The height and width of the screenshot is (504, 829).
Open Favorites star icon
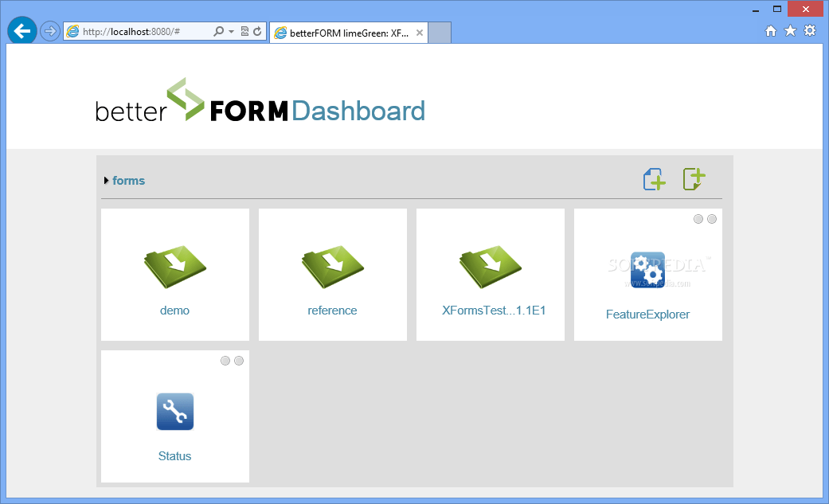tap(791, 31)
